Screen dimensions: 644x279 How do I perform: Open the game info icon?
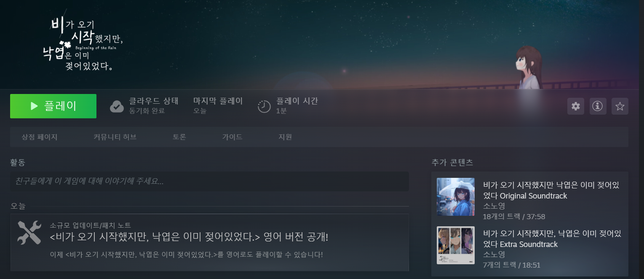[598, 106]
